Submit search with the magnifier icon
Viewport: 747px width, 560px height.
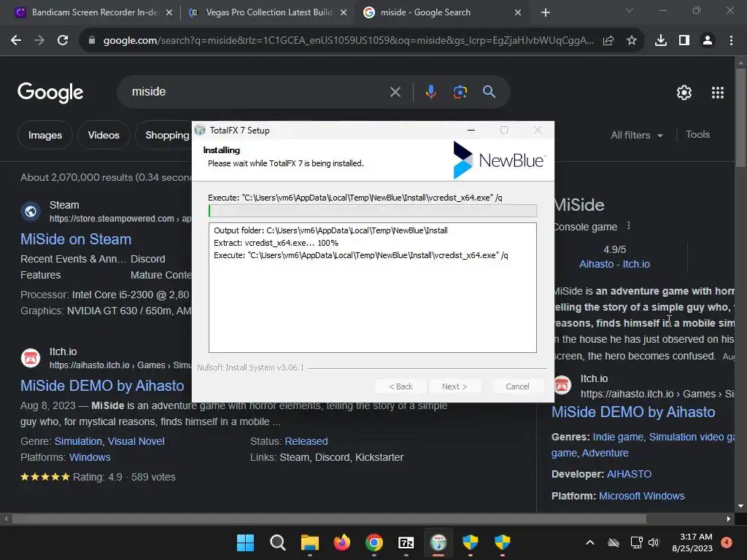489,91
